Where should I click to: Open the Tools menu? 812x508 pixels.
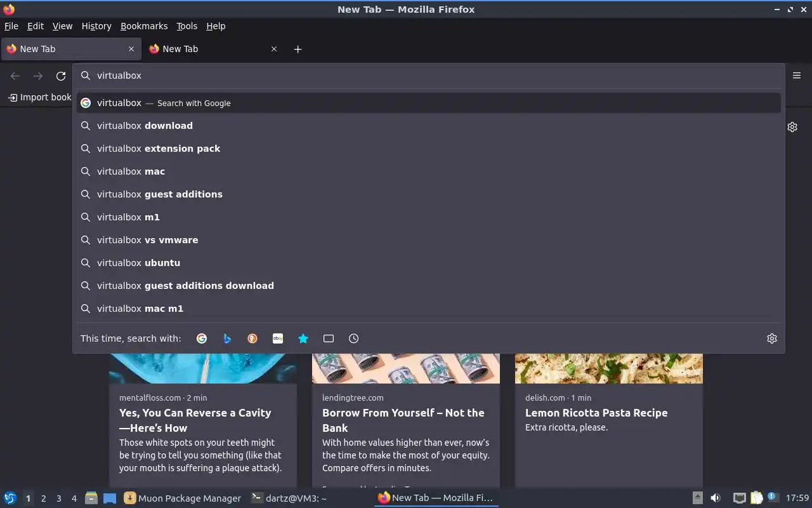tap(187, 26)
